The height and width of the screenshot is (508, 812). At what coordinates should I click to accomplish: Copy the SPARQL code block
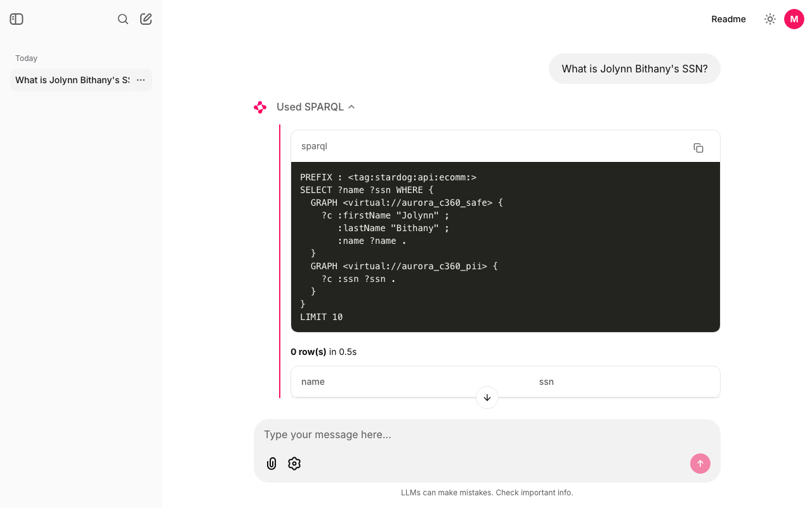tap(698, 147)
